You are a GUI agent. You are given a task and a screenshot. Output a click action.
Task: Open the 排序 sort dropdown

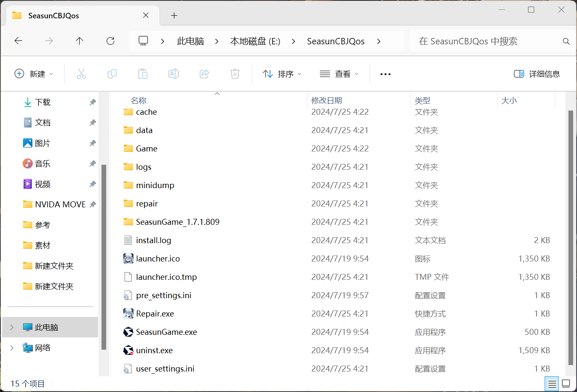(282, 74)
